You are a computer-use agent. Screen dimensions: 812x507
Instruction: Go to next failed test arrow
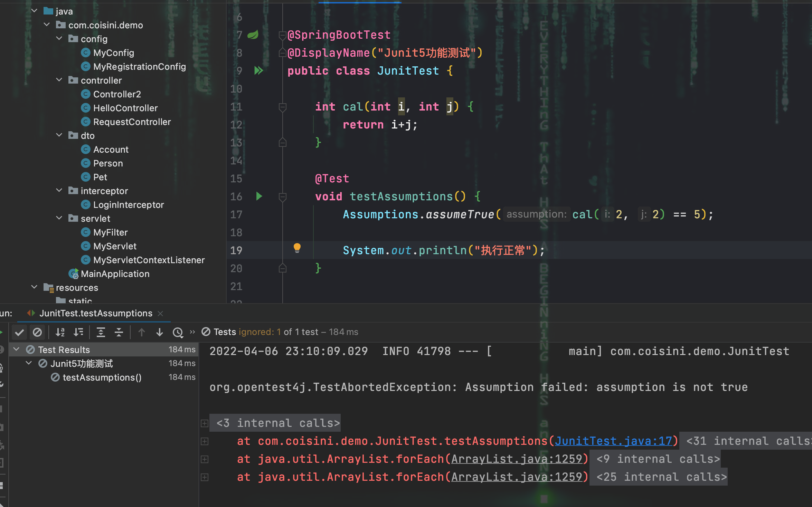click(159, 332)
